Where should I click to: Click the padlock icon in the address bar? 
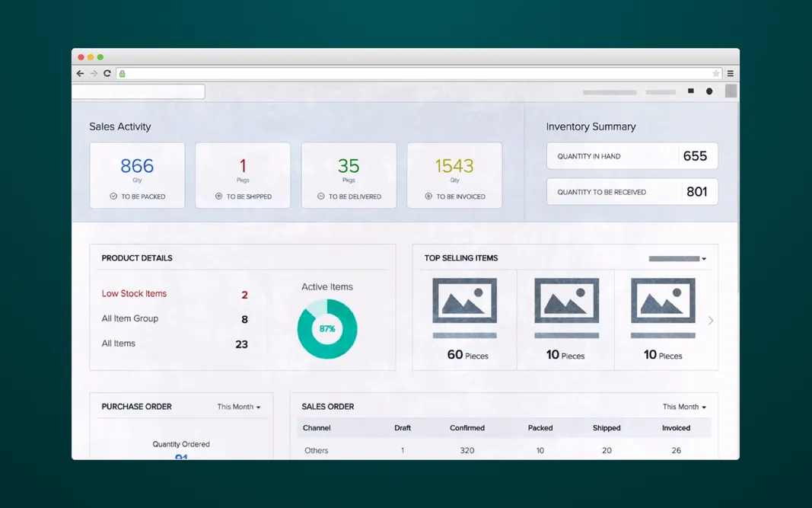122,73
